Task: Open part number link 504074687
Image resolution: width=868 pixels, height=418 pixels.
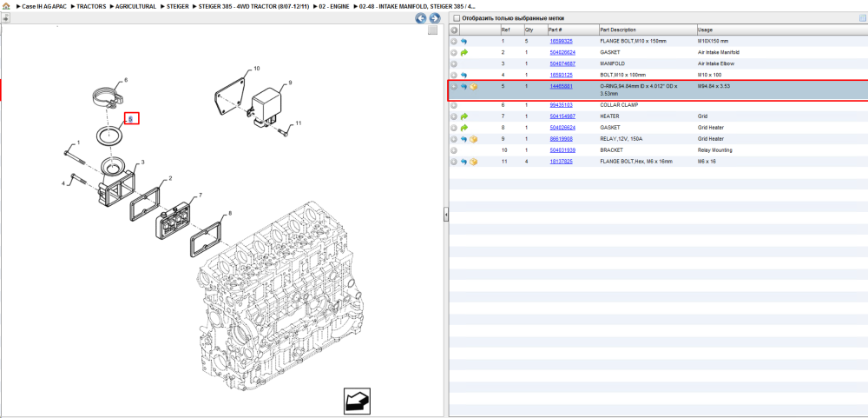Action: tap(562, 63)
